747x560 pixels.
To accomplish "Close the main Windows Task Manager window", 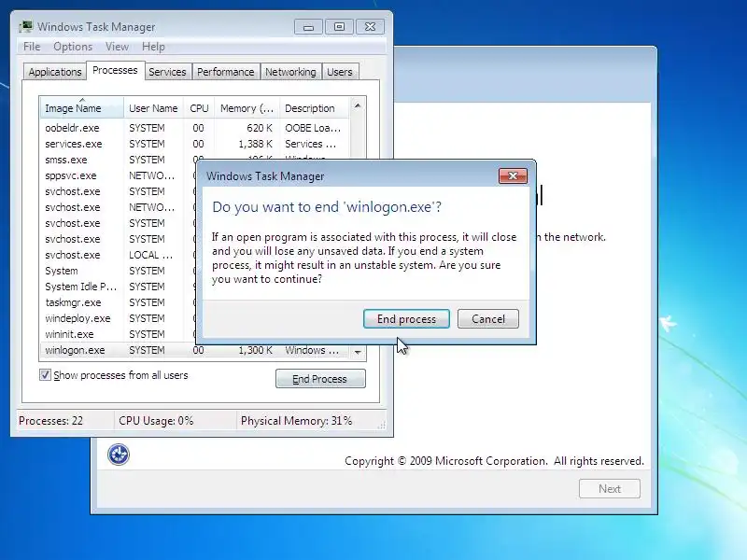I will 370,27.
